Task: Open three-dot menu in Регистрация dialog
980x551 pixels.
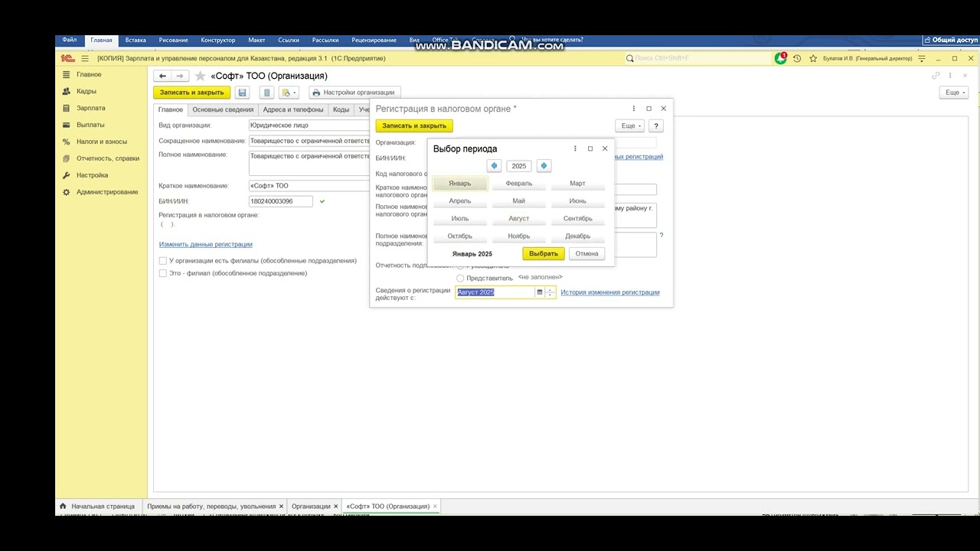Action: coord(634,109)
